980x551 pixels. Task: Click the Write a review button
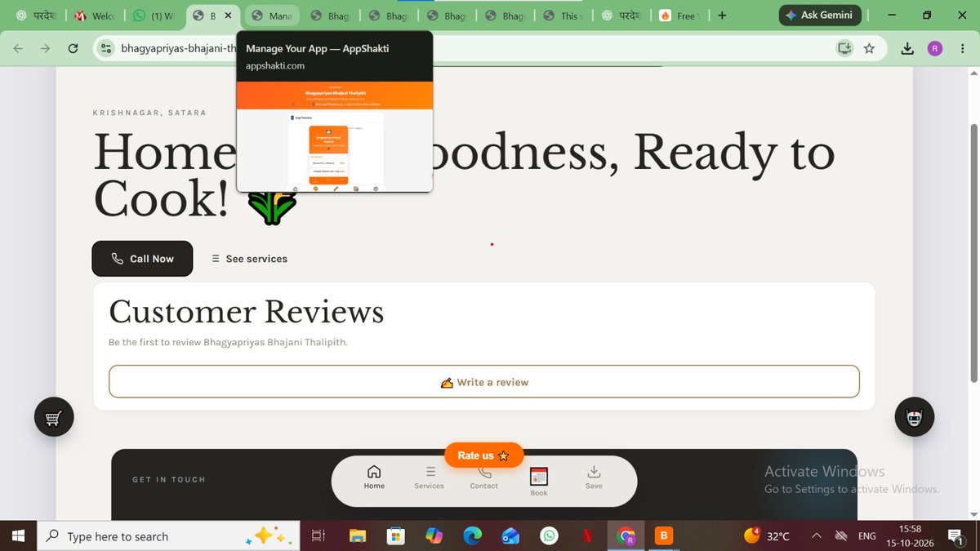[x=484, y=381]
